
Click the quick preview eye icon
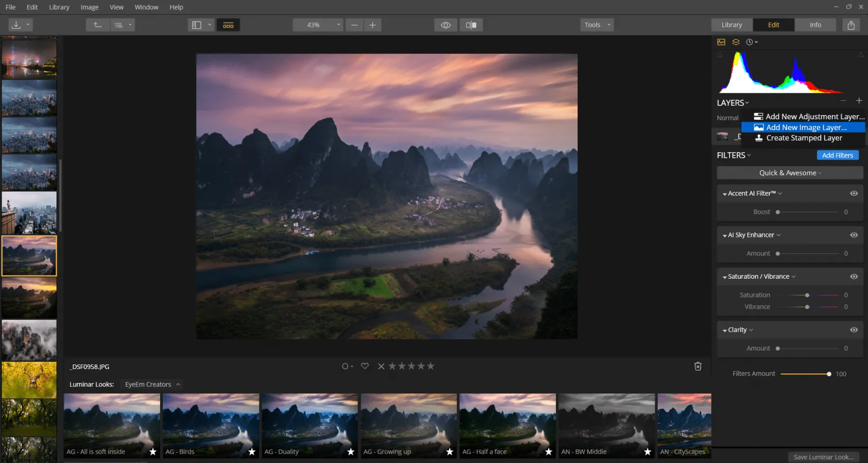tap(445, 25)
